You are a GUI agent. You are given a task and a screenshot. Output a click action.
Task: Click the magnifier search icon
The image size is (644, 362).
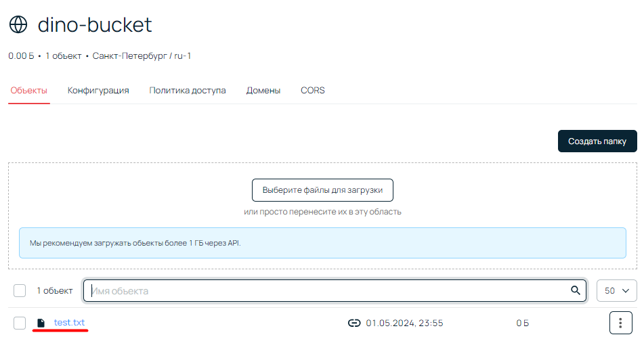tap(576, 290)
